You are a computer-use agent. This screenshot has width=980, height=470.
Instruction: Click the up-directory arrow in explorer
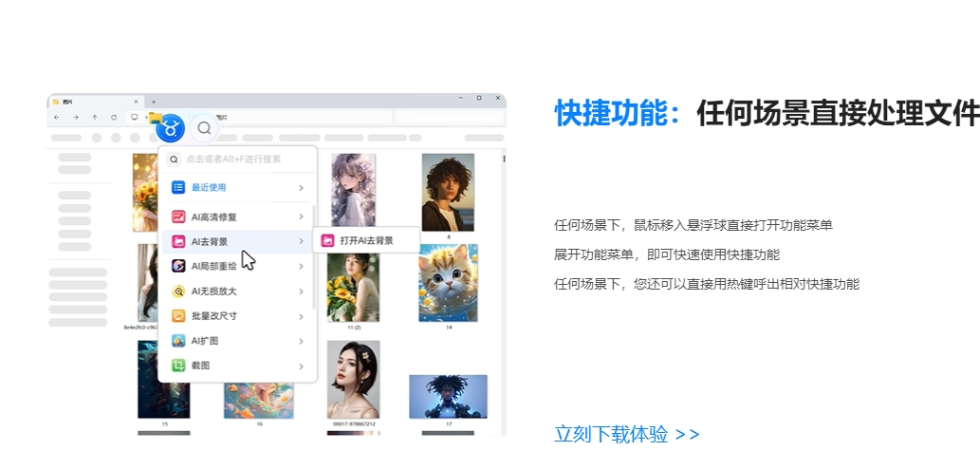point(94,117)
